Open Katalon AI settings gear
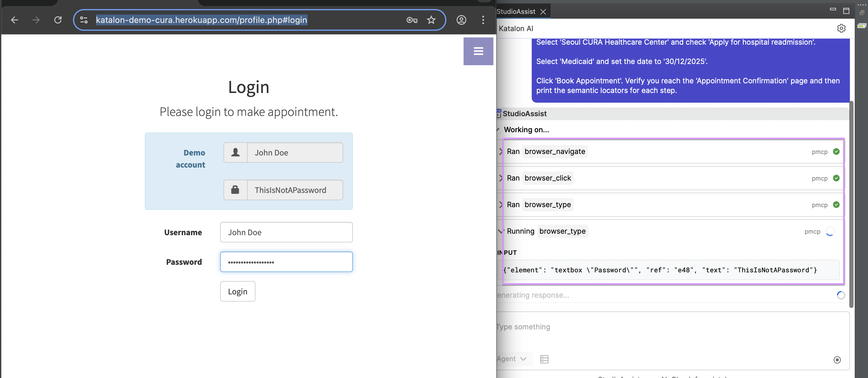 [841, 28]
